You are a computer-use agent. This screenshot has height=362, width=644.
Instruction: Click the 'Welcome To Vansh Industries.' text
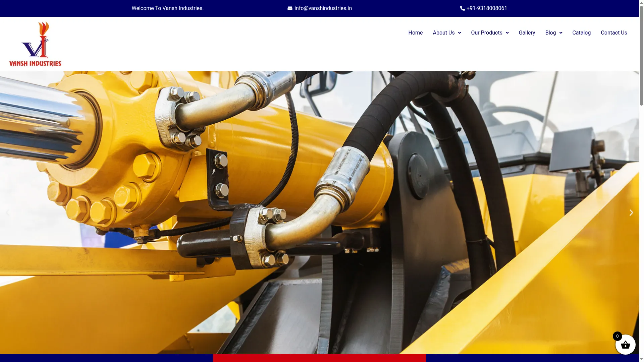pos(167,8)
